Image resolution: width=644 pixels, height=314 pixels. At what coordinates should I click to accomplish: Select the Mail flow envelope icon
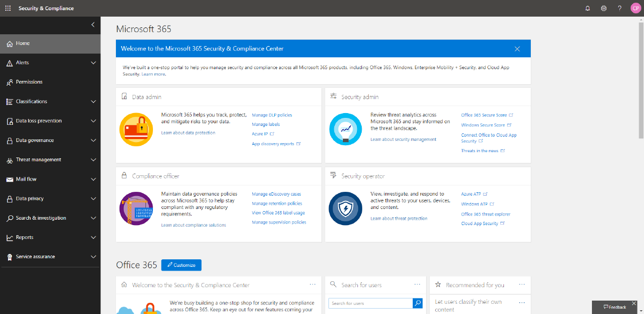(x=10, y=179)
